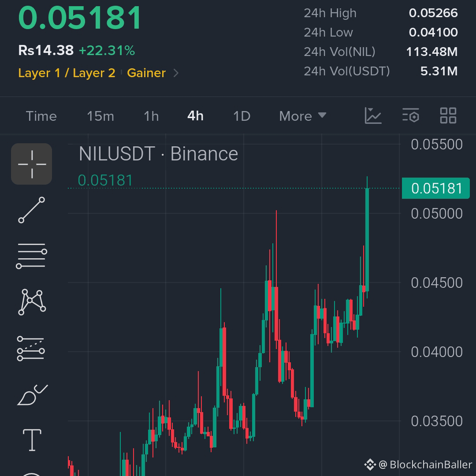
Task: Click the 24h Vol(USDT) value 5.31M
Action: 439,71
